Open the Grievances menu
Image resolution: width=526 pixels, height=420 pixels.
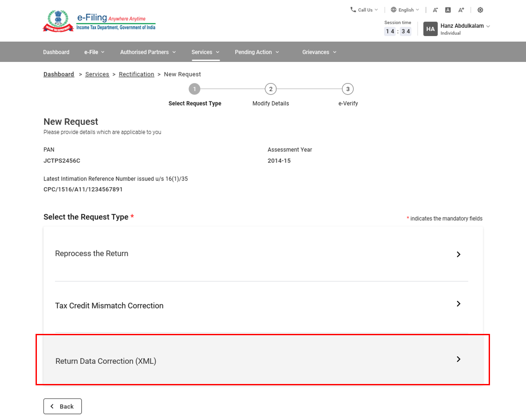pyautogui.click(x=319, y=52)
